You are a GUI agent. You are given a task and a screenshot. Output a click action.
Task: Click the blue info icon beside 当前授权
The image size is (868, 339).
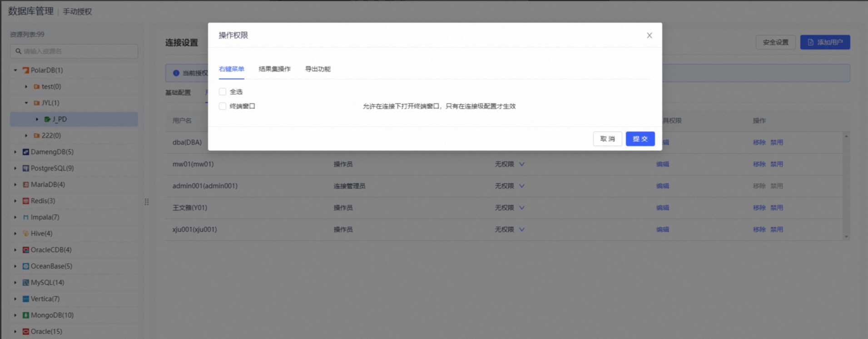click(176, 73)
